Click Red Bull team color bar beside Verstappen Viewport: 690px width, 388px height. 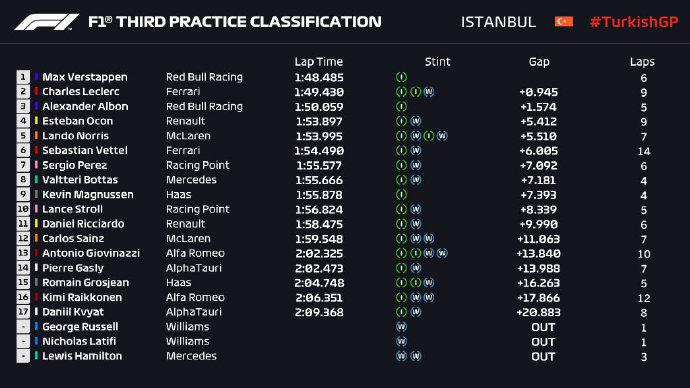pyautogui.click(x=36, y=77)
